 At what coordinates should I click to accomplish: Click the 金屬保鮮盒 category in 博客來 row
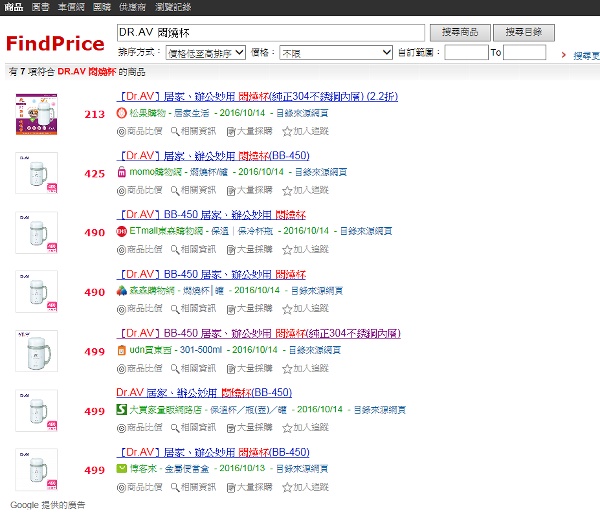[x=187, y=469]
